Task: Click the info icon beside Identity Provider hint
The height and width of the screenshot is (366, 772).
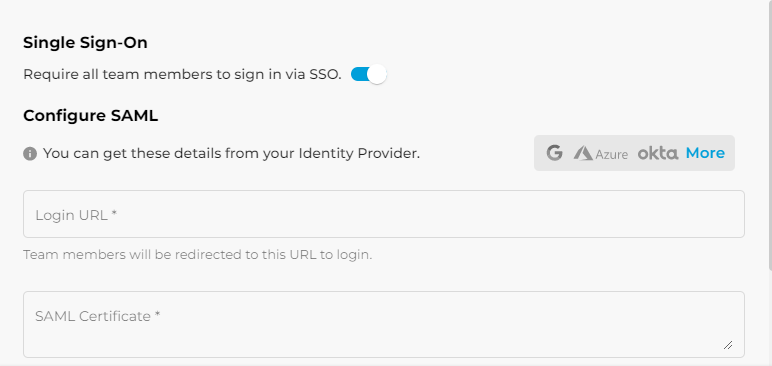Action: click(x=30, y=154)
